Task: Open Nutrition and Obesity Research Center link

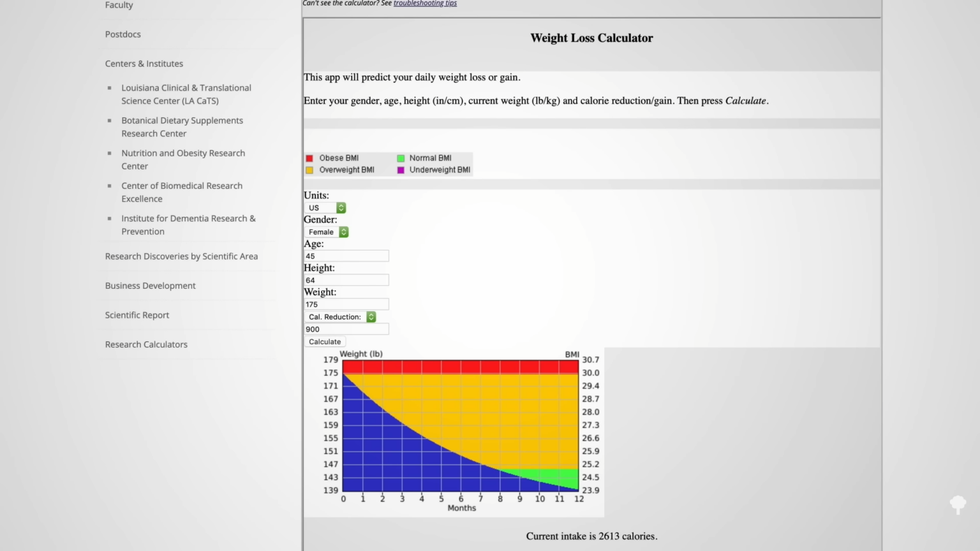Action: click(x=183, y=159)
